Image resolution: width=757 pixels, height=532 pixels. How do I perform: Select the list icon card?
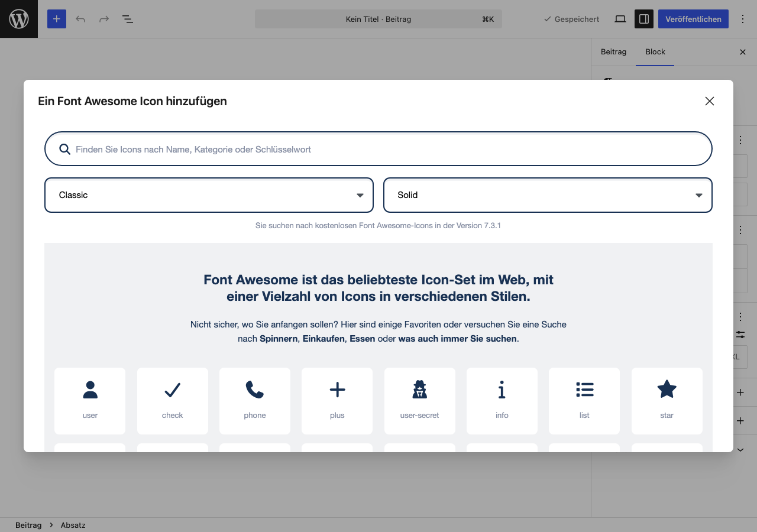584,401
